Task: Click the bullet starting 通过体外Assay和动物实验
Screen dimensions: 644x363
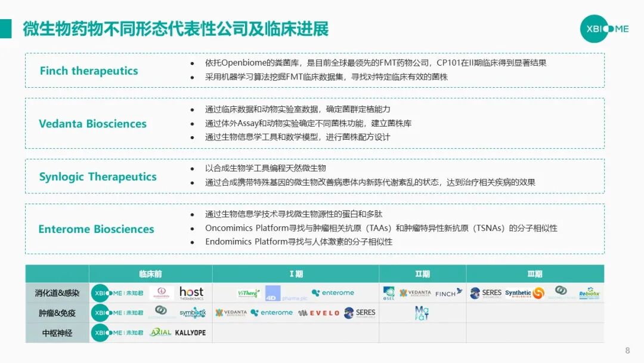Action: click(308, 124)
